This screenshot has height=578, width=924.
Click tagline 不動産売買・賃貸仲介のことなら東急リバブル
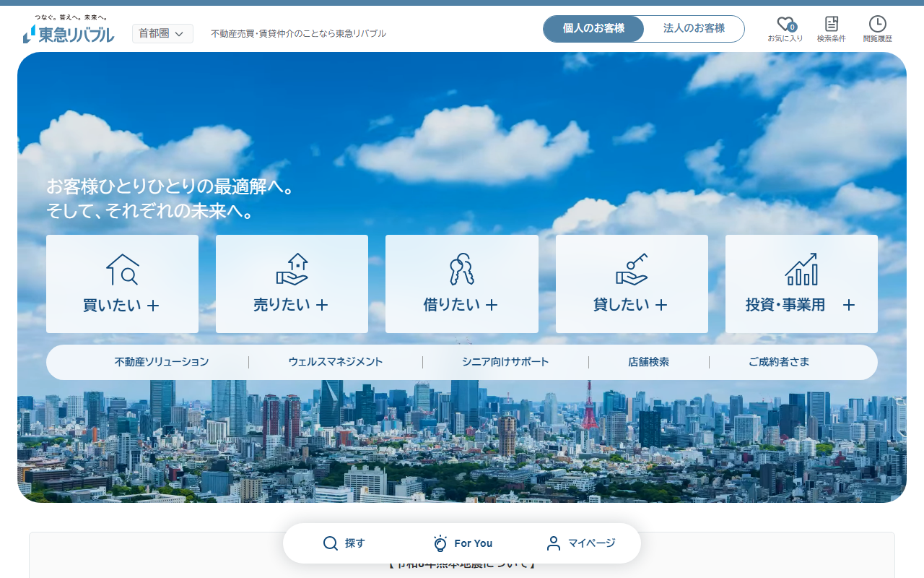point(298,33)
